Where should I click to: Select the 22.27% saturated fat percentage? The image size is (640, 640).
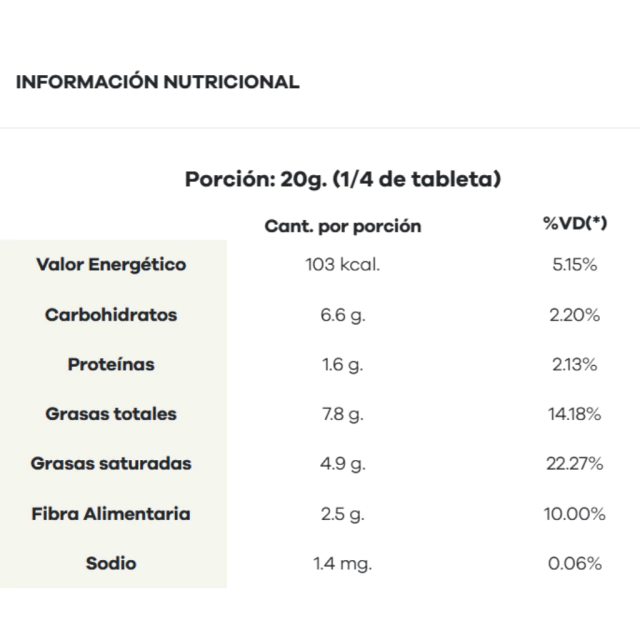575,464
